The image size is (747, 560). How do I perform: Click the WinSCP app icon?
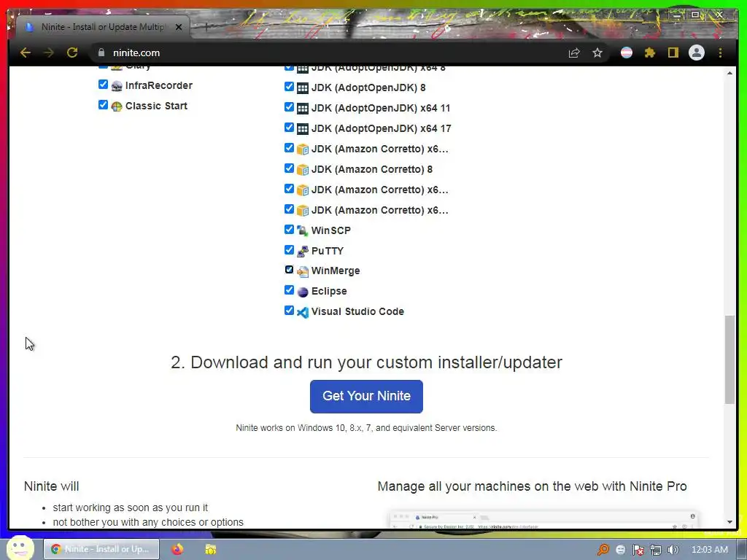tap(303, 231)
